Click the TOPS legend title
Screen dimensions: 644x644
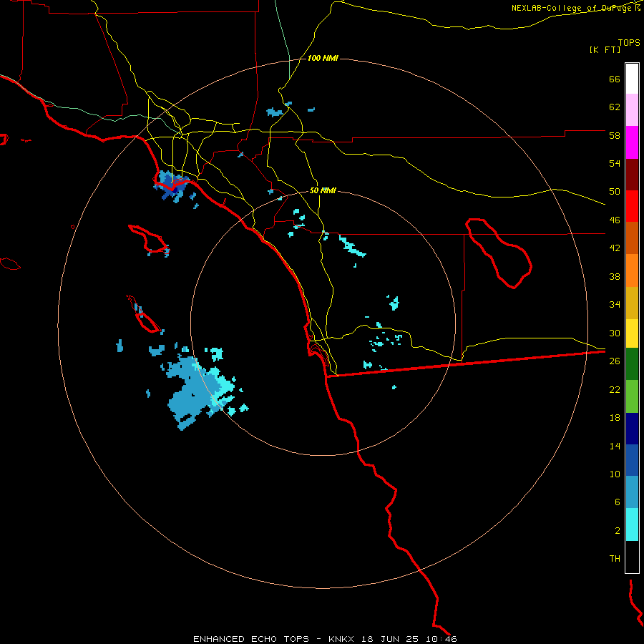[629, 42]
